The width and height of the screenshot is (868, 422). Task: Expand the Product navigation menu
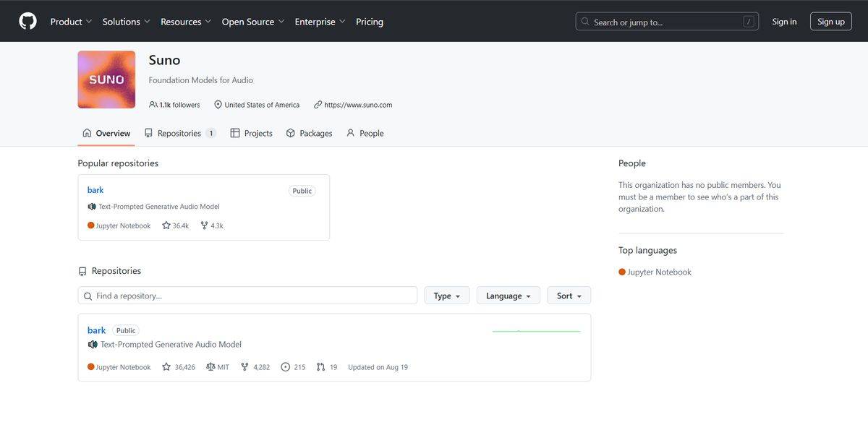71,22
